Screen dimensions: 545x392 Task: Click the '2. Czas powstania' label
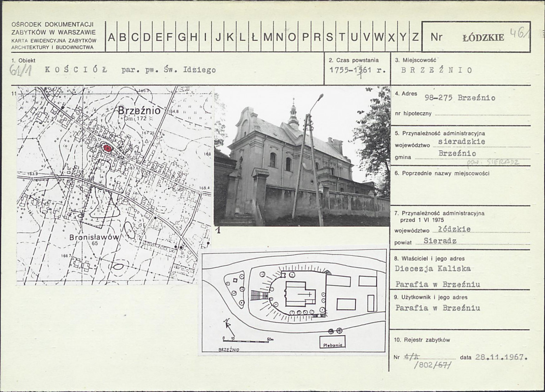(354, 60)
